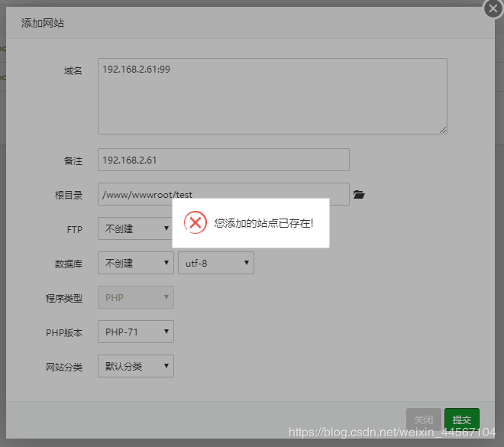Open the utf-8 charset dropdown
The image size is (504, 447).
tap(216, 263)
